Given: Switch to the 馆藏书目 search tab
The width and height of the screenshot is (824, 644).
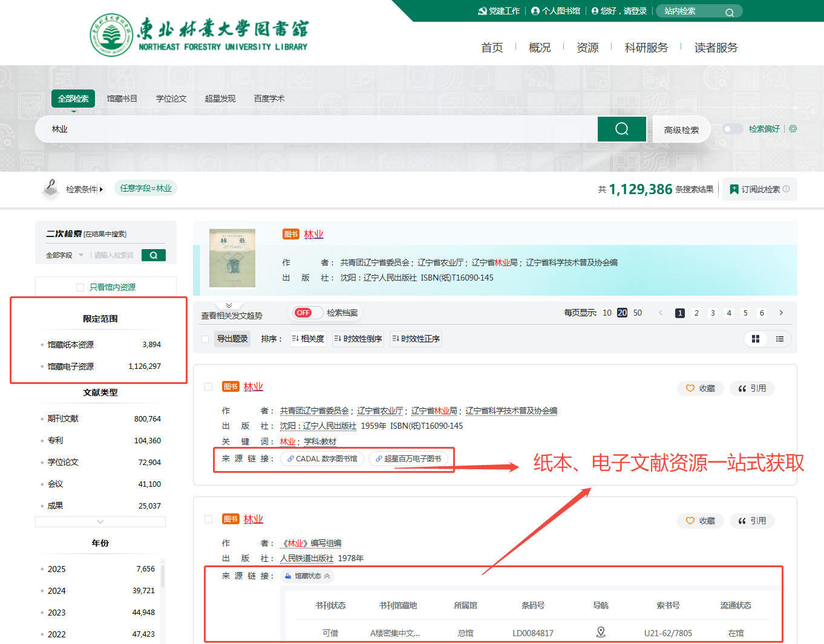Looking at the screenshot, I should pos(122,99).
